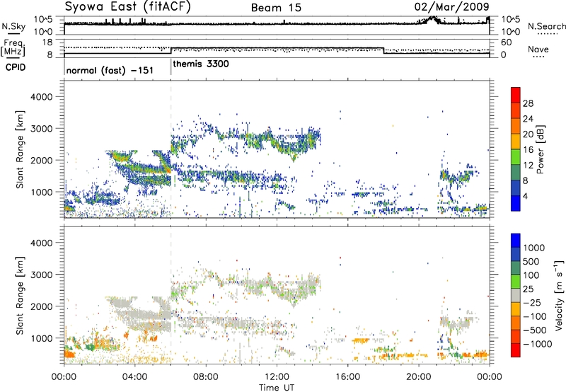Click the noise spike near 21:00 in N.Sky trace
This screenshot has width=566, height=392.
[433, 19]
